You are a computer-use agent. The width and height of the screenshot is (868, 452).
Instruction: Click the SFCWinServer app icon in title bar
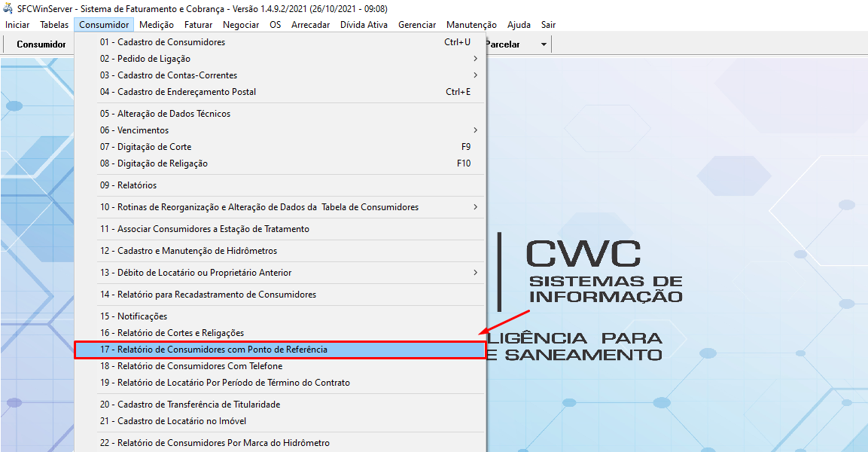tap(8, 9)
